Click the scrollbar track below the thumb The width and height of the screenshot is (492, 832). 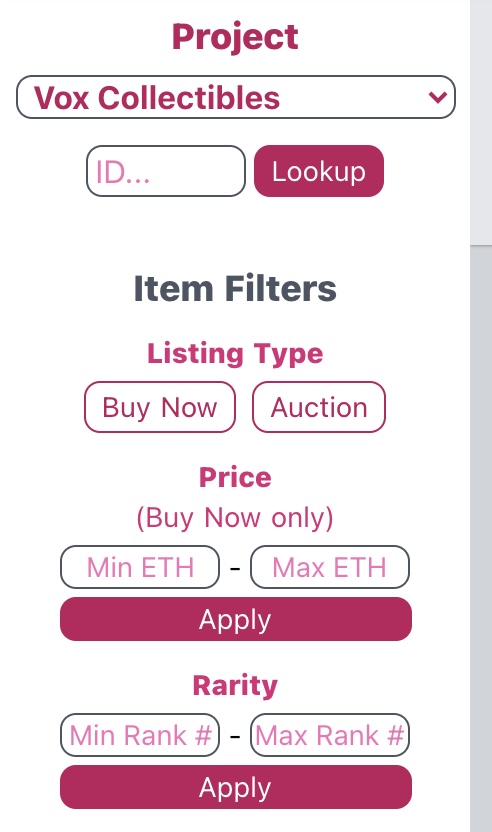pyautogui.click(x=481, y=539)
